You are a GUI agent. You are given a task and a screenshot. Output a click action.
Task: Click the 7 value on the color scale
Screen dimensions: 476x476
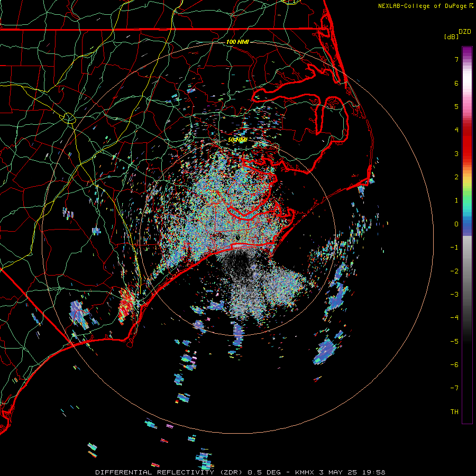click(x=456, y=59)
